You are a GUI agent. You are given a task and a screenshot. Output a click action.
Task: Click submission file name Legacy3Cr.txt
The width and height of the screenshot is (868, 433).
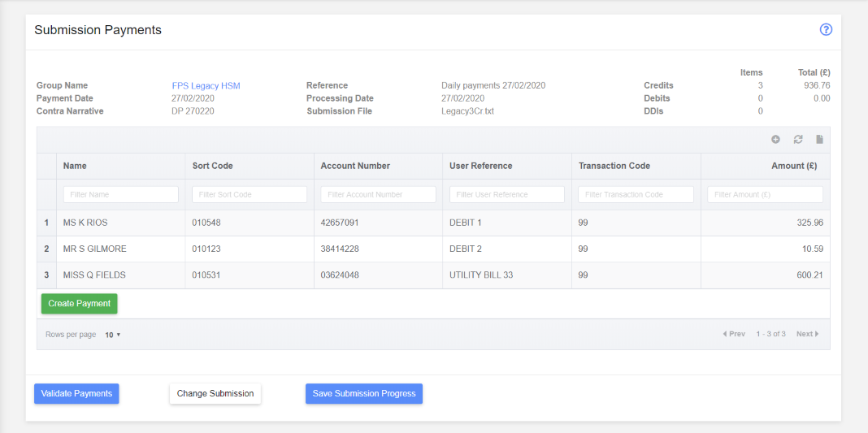pyautogui.click(x=467, y=111)
